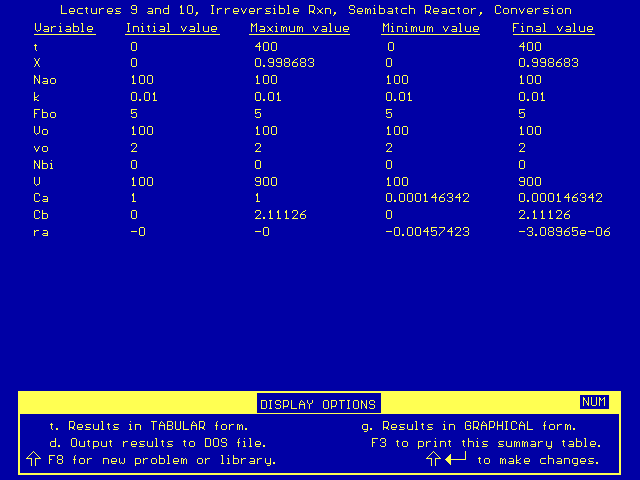The image size is (640, 480).
Task: Select the variable name 'Nao'
Action: [45, 79]
